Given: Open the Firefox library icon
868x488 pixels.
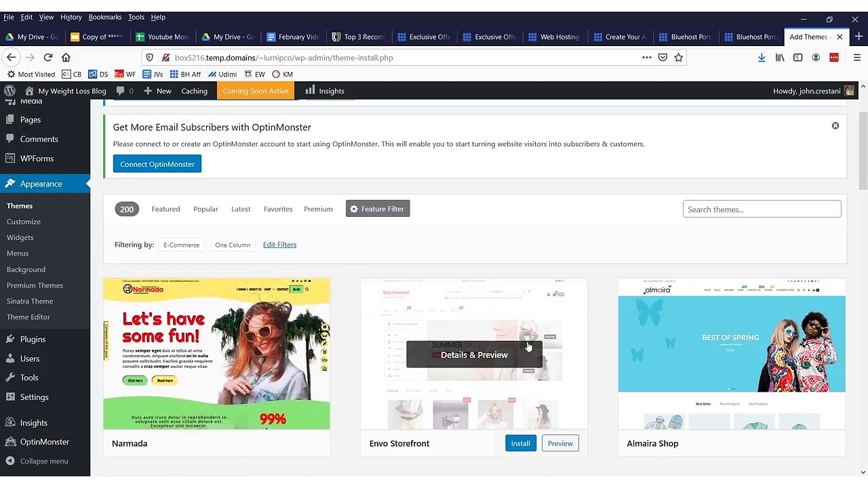Looking at the screenshot, I should pos(780,58).
